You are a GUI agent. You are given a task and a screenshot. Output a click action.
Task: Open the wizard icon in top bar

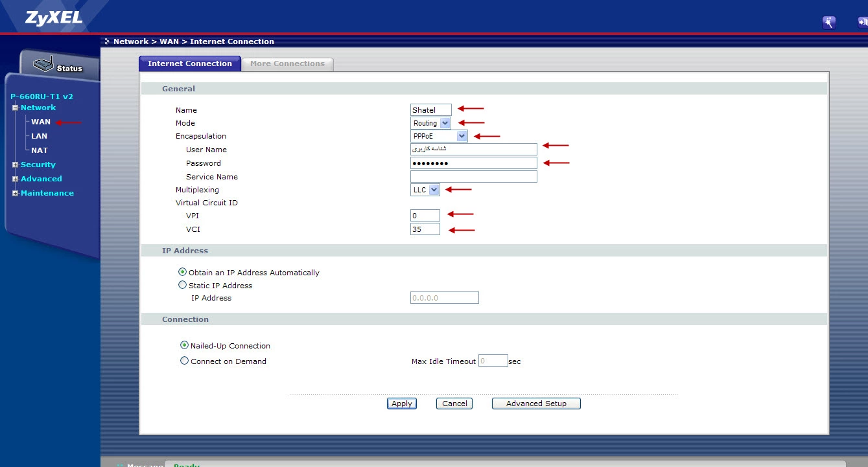828,23
